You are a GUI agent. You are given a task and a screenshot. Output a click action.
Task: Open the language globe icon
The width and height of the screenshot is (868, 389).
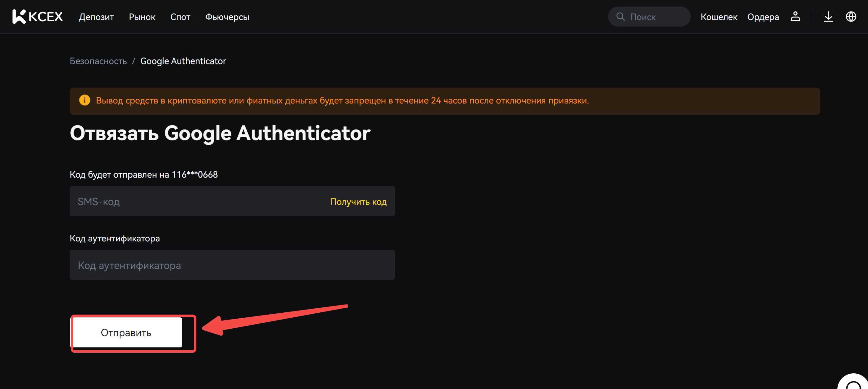point(851,17)
